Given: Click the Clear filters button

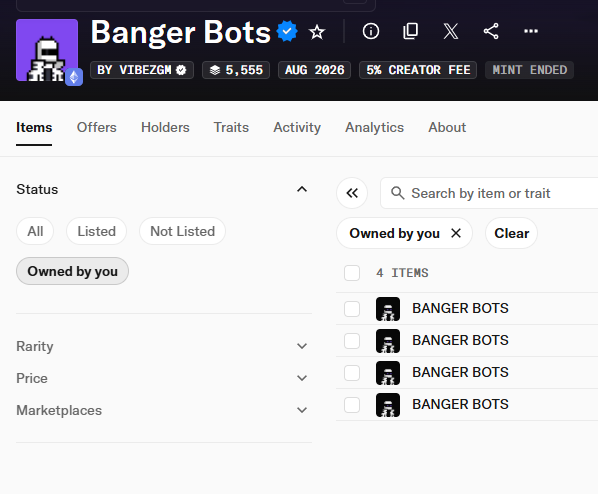Looking at the screenshot, I should [511, 233].
